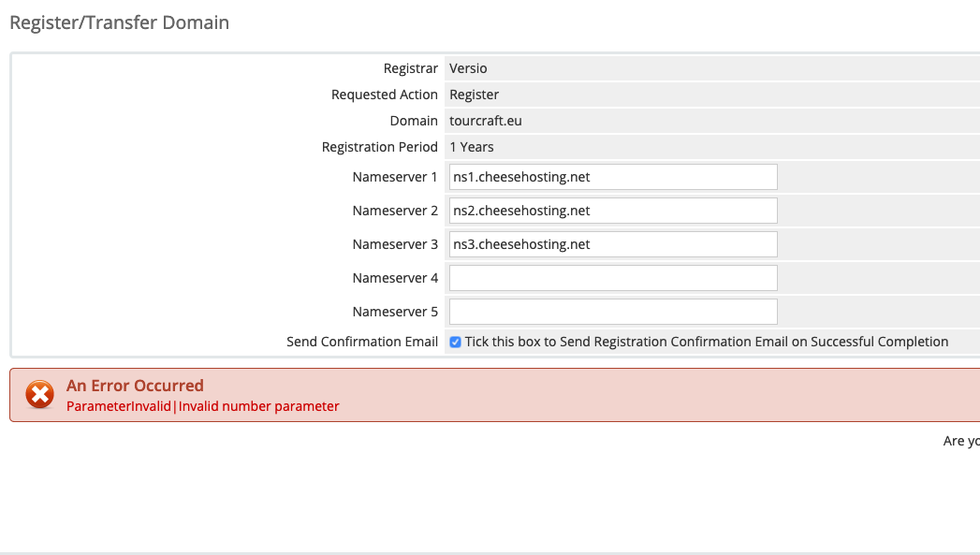The height and width of the screenshot is (555, 980).
Task: Click the empty Nameserver 4 field
Action: click(x=612, y=278)
